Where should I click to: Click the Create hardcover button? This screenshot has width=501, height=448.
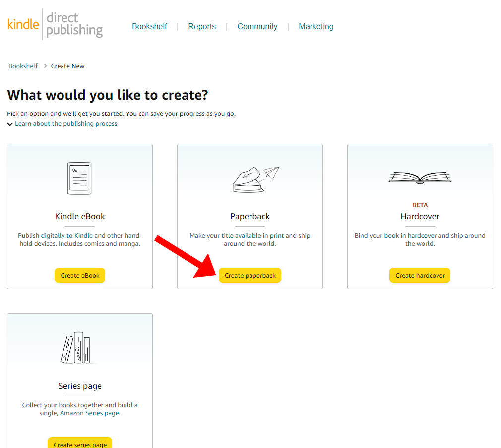click(x=420, y=275)
